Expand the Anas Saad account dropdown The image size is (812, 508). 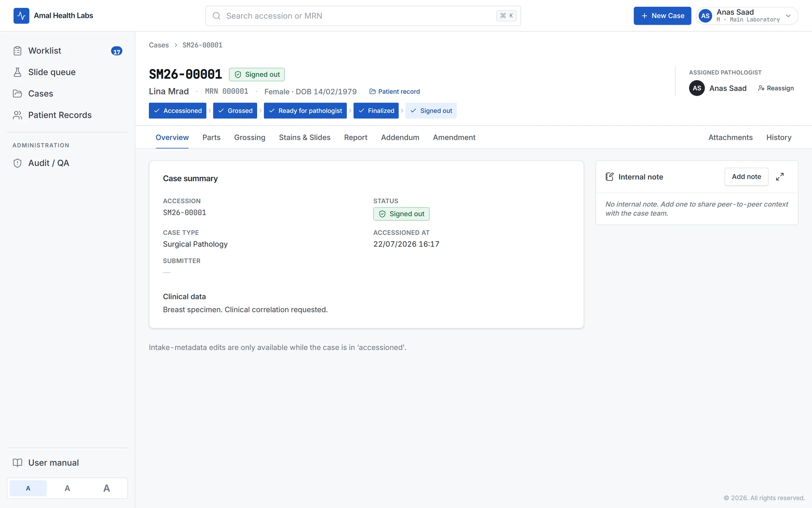coord(788,16)
